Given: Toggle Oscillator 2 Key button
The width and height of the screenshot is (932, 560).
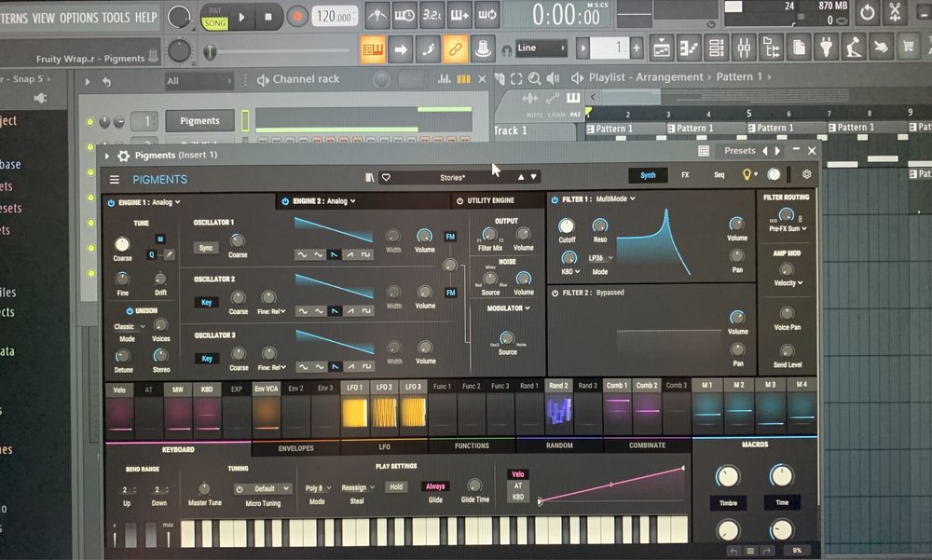Looking at the screenshot, I should (x=206, y=303).
